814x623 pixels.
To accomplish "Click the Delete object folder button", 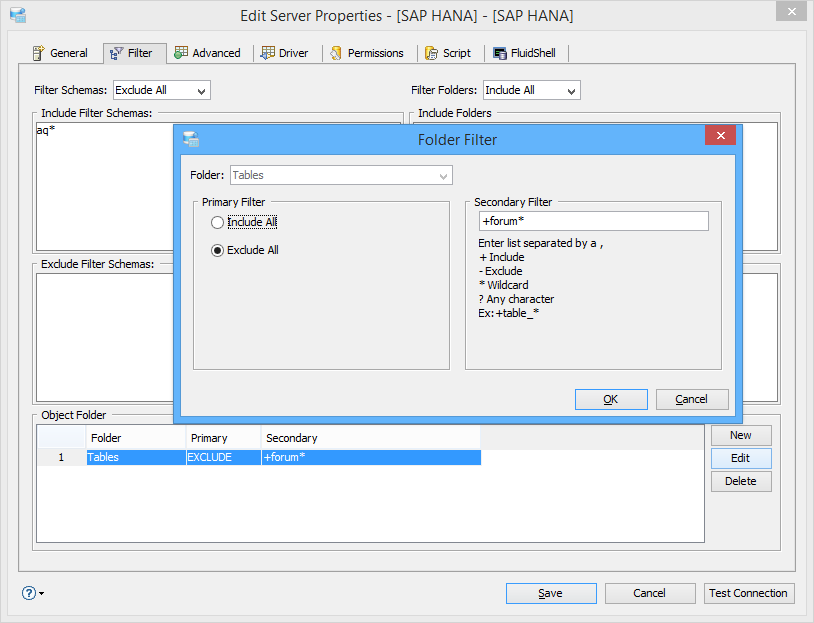I will pyautogui.click(x=741, y=481).
